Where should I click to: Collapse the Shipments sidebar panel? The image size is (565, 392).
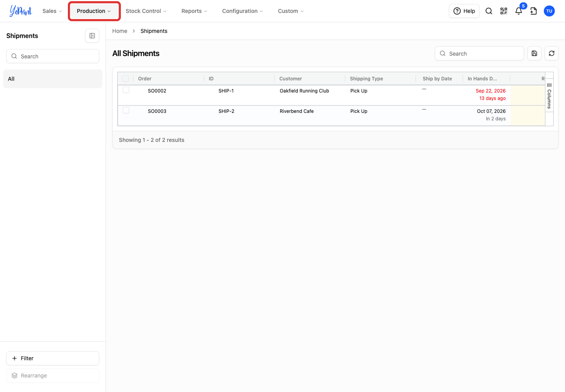[x=92, y=36]
